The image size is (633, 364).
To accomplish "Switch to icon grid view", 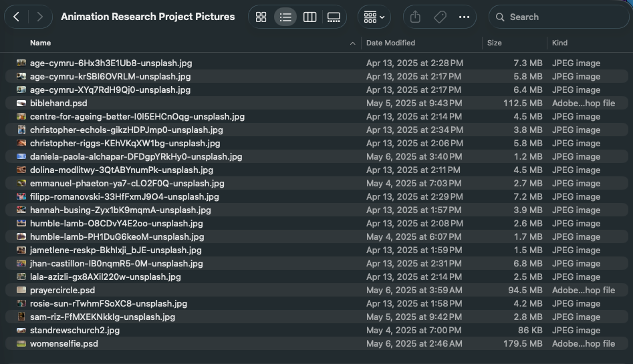I will point(261,17).
